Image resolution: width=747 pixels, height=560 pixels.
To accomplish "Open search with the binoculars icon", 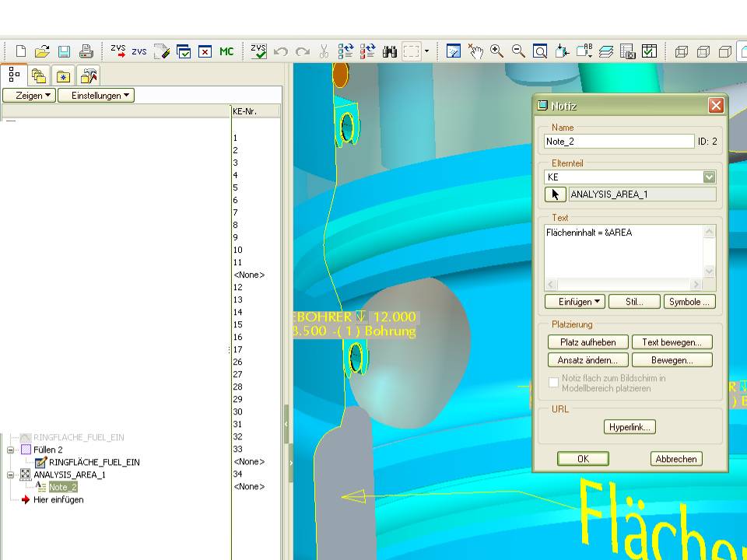I will 389,51.
